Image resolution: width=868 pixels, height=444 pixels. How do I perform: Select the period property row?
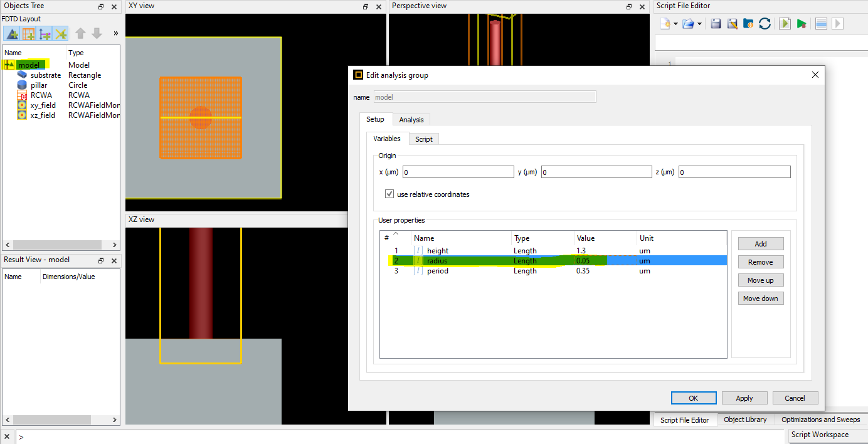(554, 271)
